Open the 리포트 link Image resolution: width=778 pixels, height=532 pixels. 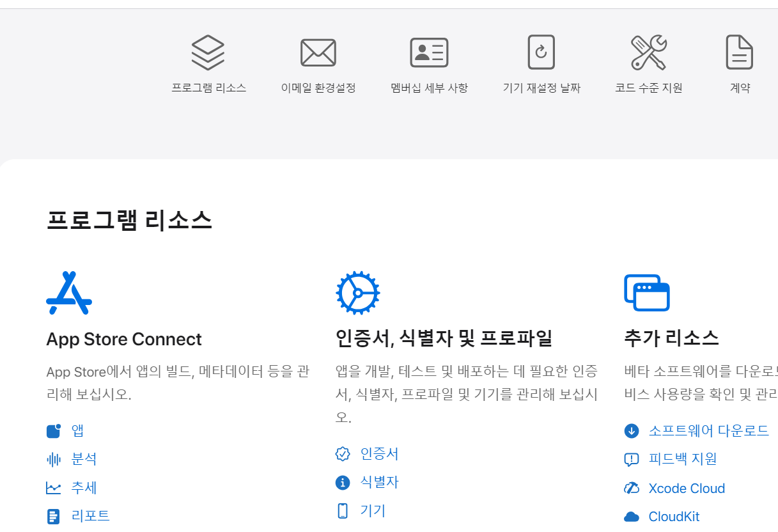click(x=90, y=516)
